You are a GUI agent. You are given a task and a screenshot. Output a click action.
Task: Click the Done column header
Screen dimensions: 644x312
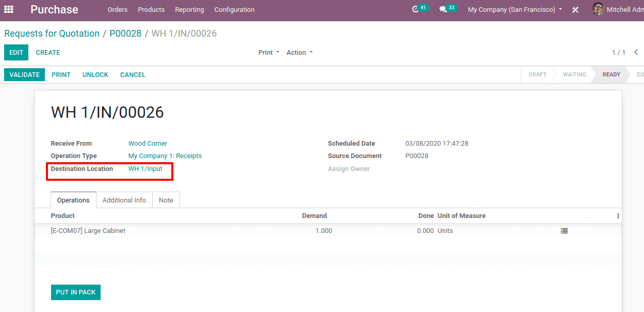coord(426,216)
